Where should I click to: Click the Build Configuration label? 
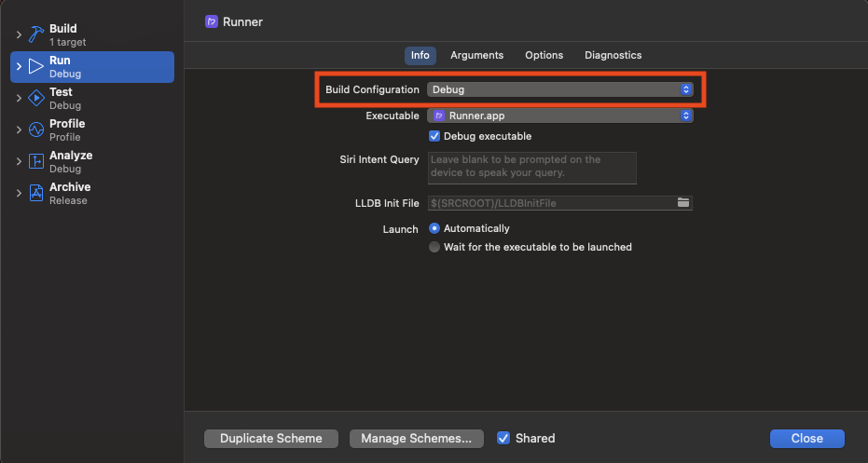[372, 89]
